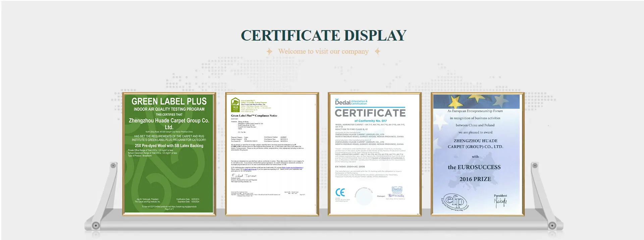
Task: Open the Green Label Plus Compliance Notice certificate
Action: click(272, 154)
